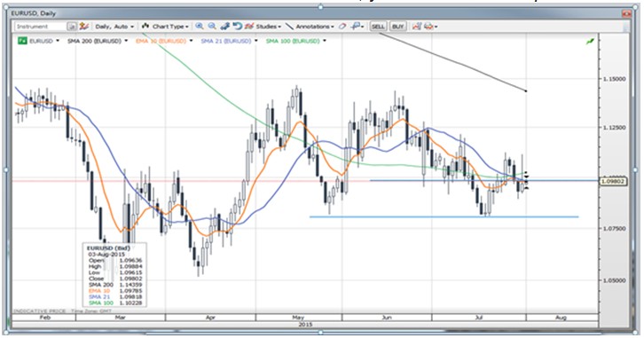Click the SMA 21 value 1.09818
This screenshot has height=338, width=644.
[130, 296]
